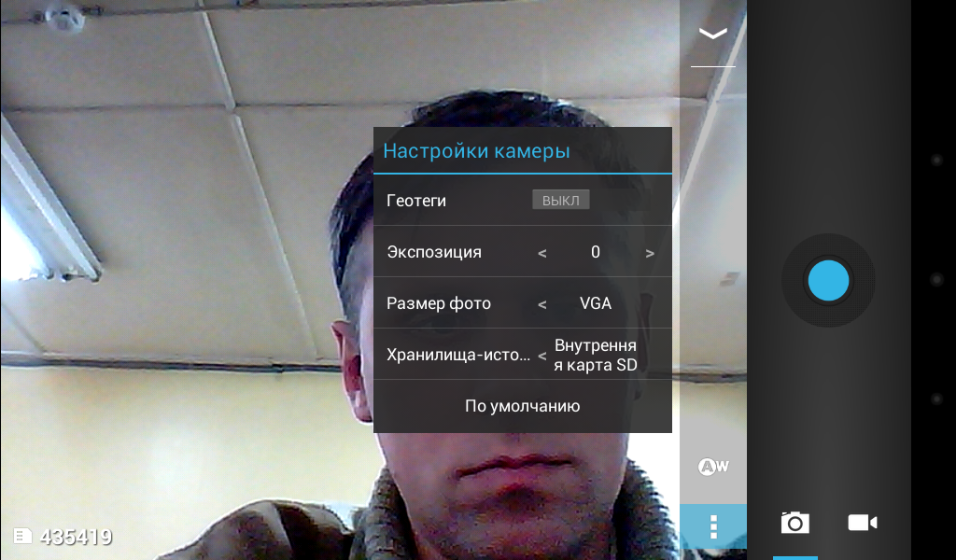Image resolution: width=956 pixels, height=560 pixels.
Task: Click the storage counter icon near 435419
Action: point(22,536)
